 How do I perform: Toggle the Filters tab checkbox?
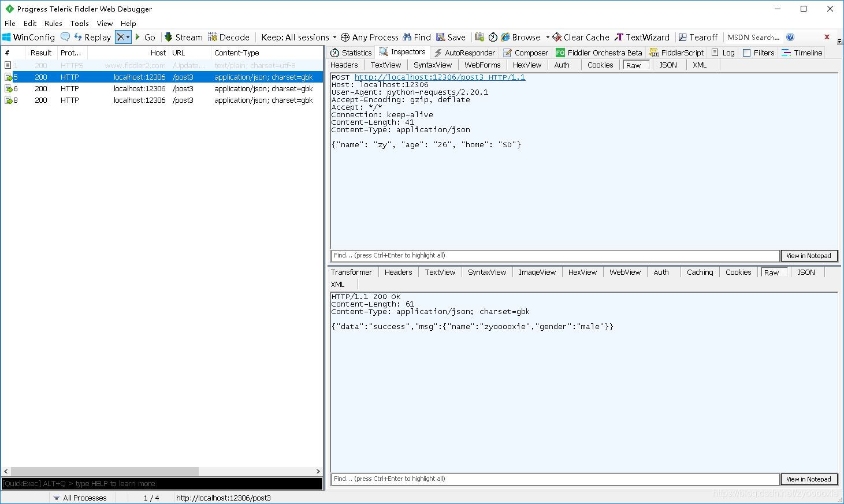tap(746, 53)
